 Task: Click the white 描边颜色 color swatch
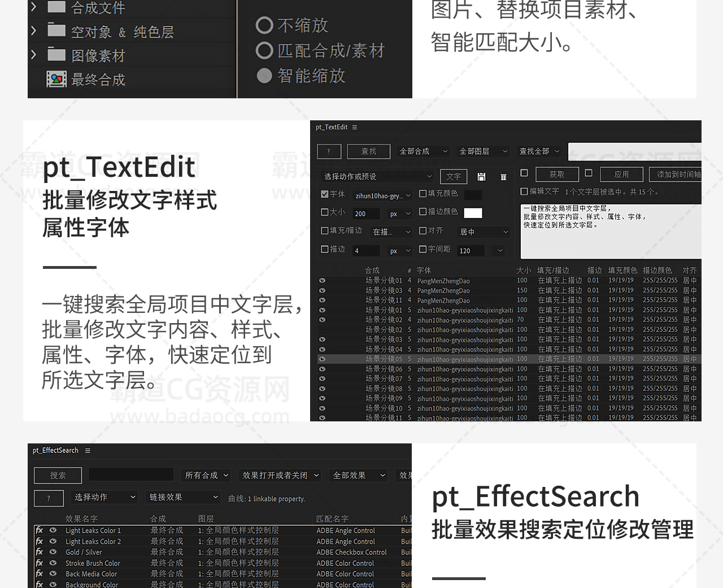pyautogui.click(x=473, y=213)
